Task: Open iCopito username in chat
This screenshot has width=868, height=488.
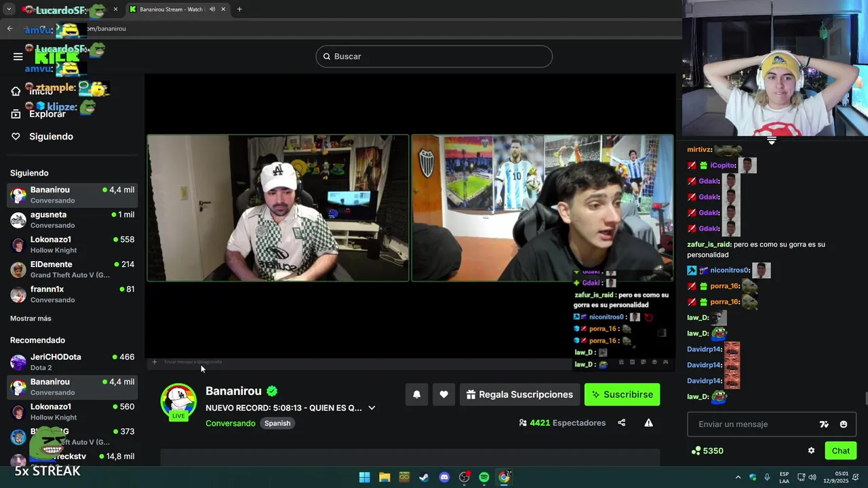Action: 724,165
